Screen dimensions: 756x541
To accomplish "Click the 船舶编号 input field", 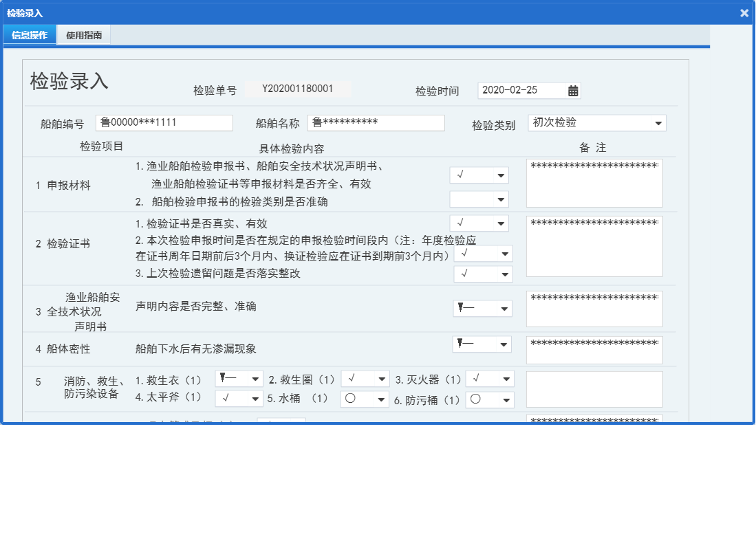I will (x=164, y=122).
